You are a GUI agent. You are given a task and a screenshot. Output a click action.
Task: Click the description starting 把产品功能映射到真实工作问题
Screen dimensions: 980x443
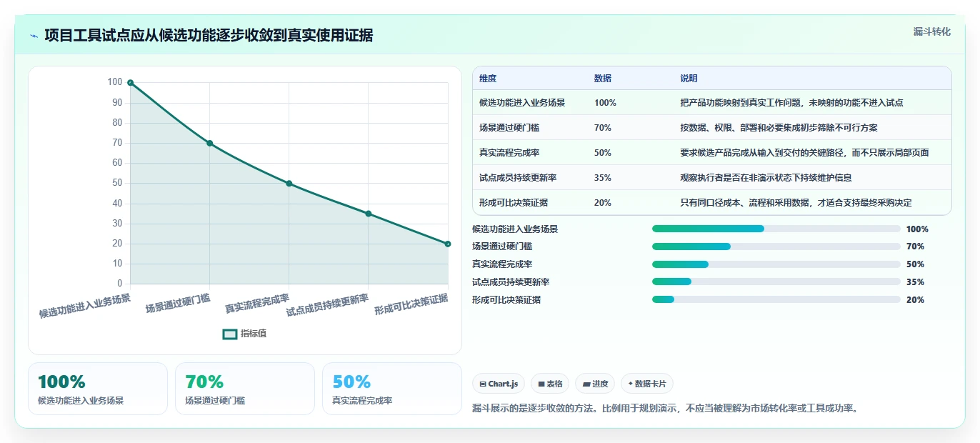pyautogui.click(x=792, y=103)
